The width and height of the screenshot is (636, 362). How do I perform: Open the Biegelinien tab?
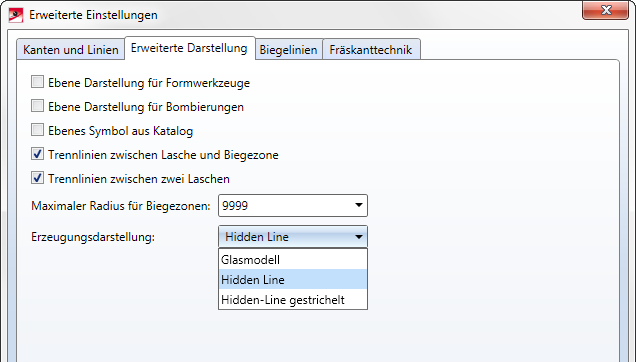pyautogui.click(x=288, y=50)
